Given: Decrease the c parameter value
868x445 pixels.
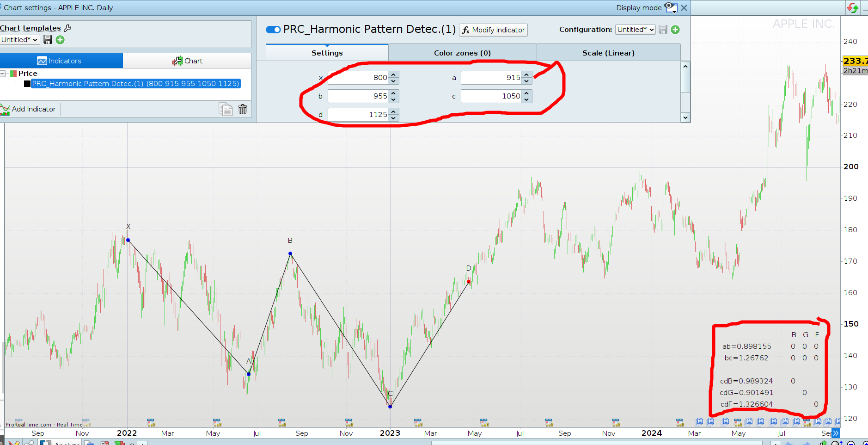Looking at the screenshot, I should (526, 99).
